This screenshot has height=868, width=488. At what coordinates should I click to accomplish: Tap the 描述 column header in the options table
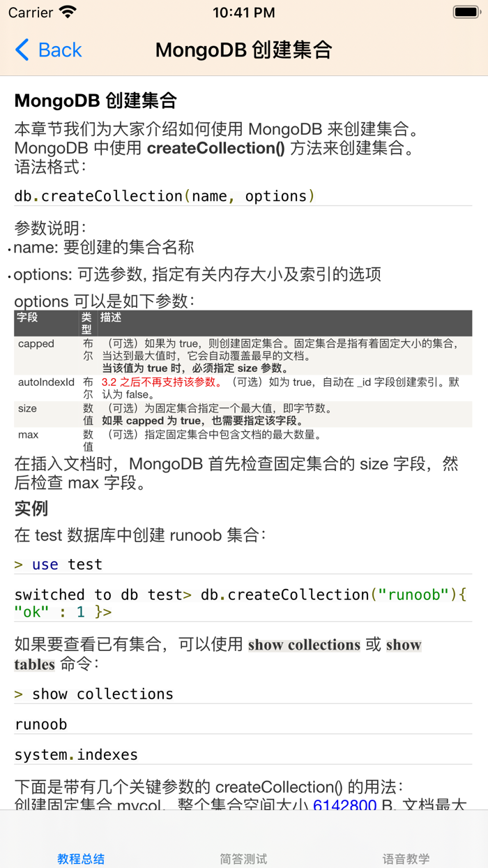(112, 314)
